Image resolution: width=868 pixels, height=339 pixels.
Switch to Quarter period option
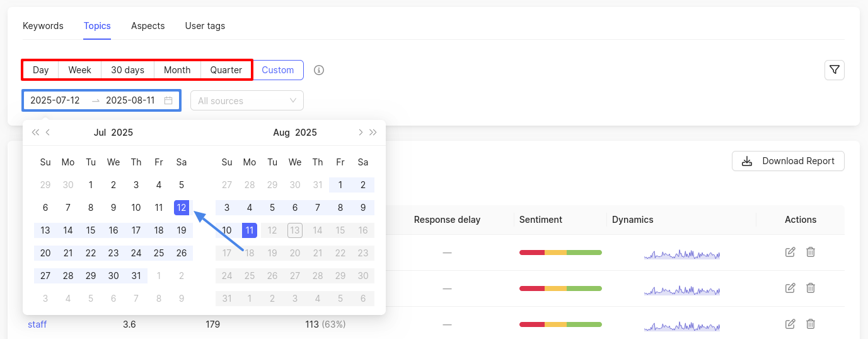point(226,70)
